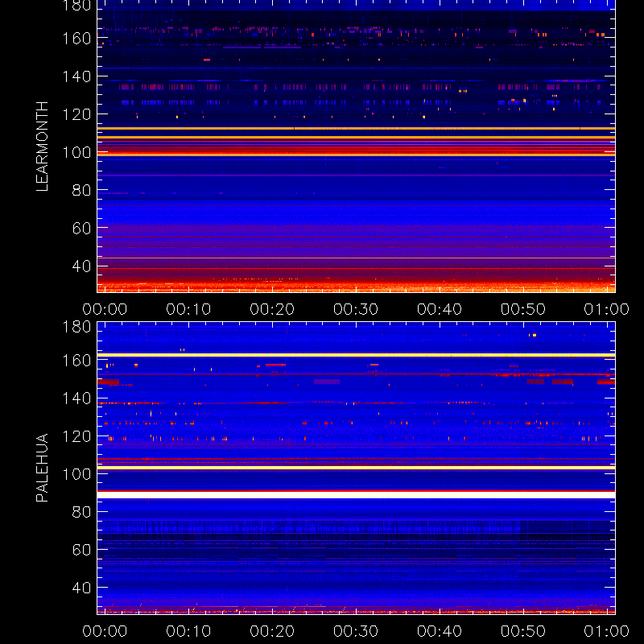Select the 100 tick label on the LEARMONTH plot
Image resolution: width=644 pixels, height=644 pixels.
(x=76, y=152)
